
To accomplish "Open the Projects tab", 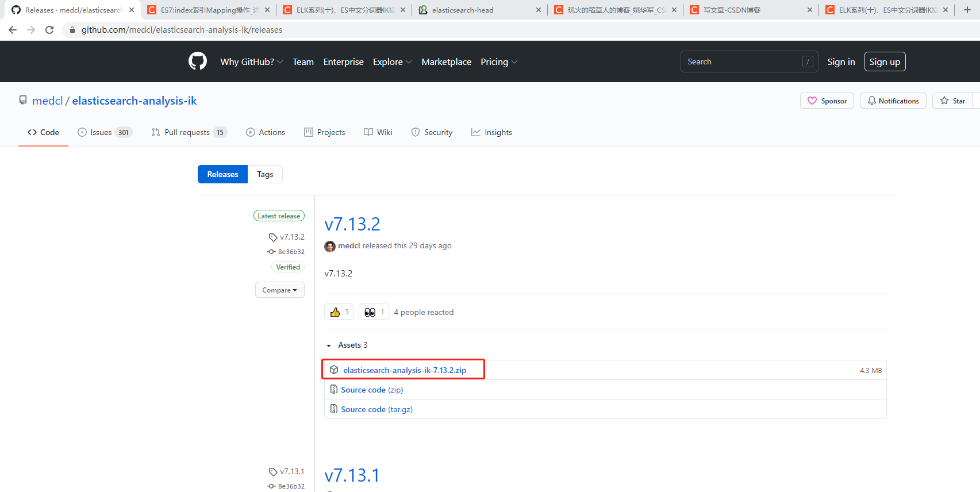I will [325, 132].
